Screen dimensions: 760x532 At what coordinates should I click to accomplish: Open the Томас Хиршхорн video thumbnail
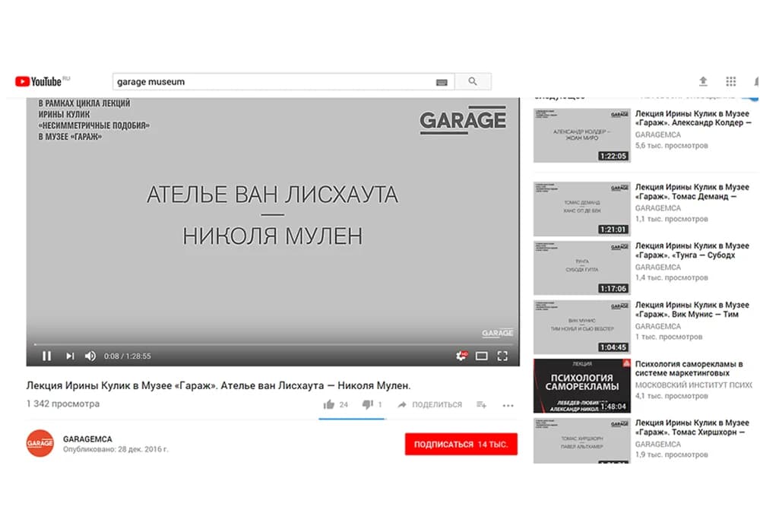tap(582, 441)
